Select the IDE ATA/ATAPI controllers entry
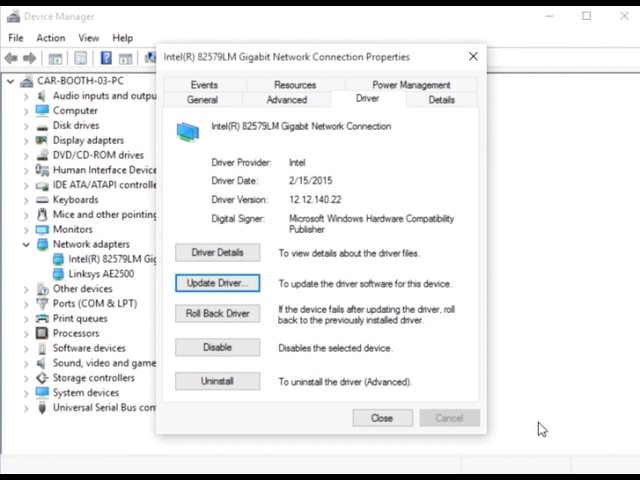The height and width of the screenshot is (480, 640). [104, 185]
